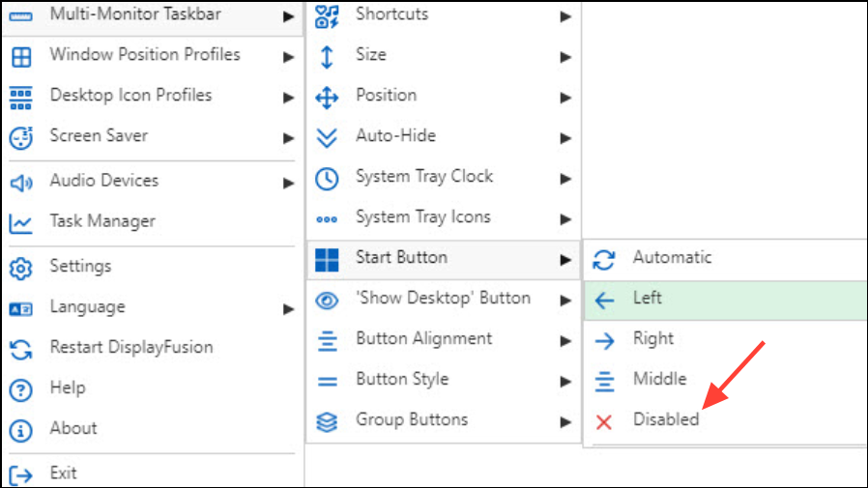This screenshot has width=868, height=488.
Task: Click the Restart DisplayFusion refresh icon
Action: 20,348
